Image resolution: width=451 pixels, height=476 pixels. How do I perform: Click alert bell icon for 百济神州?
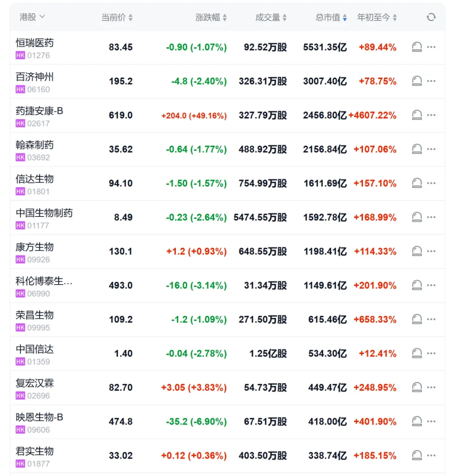417,81
